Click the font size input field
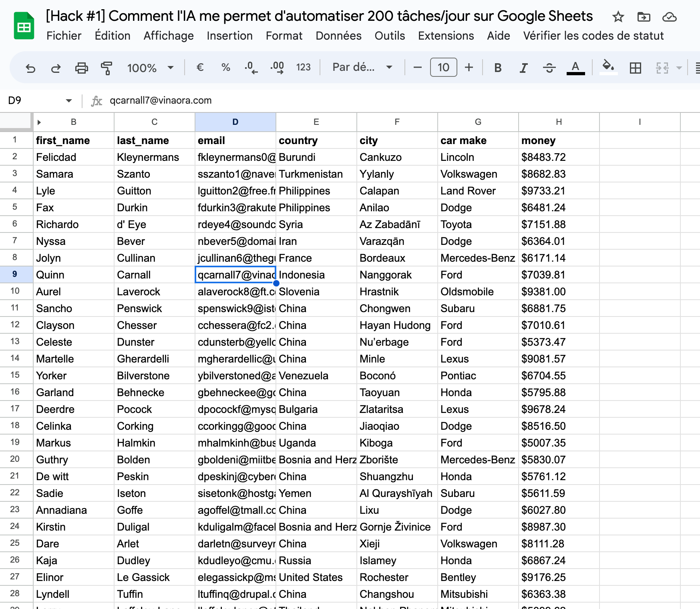Image resolution: width=700 pixels, height=609 pixels. 443,67
